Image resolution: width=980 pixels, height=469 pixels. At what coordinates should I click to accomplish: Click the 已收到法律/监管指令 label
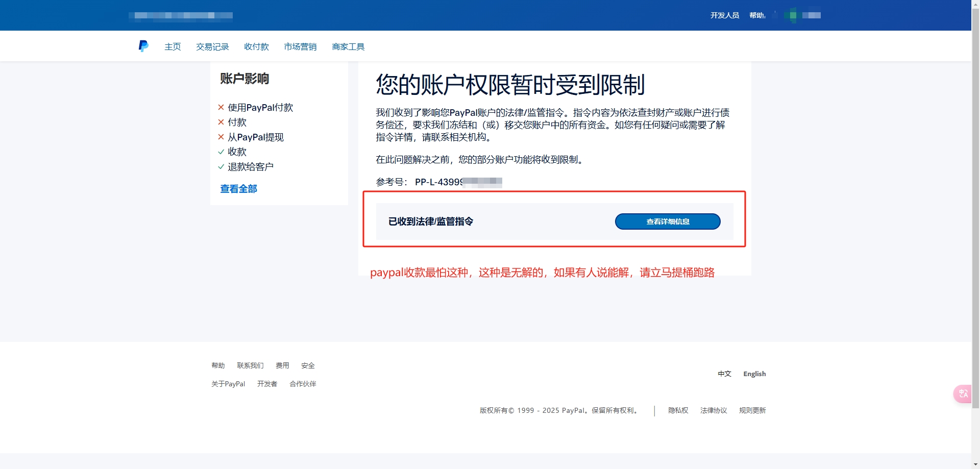pyautogui.click(x=431, y=221)
